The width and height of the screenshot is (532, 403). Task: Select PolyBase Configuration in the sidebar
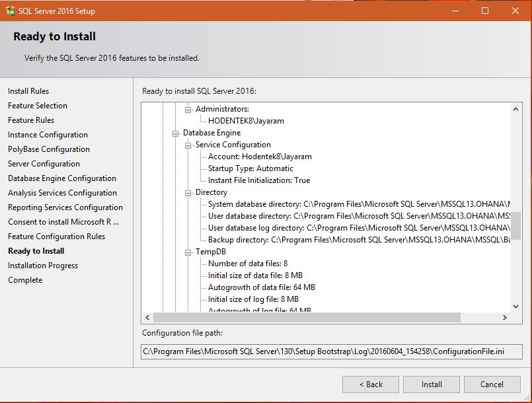48,149
